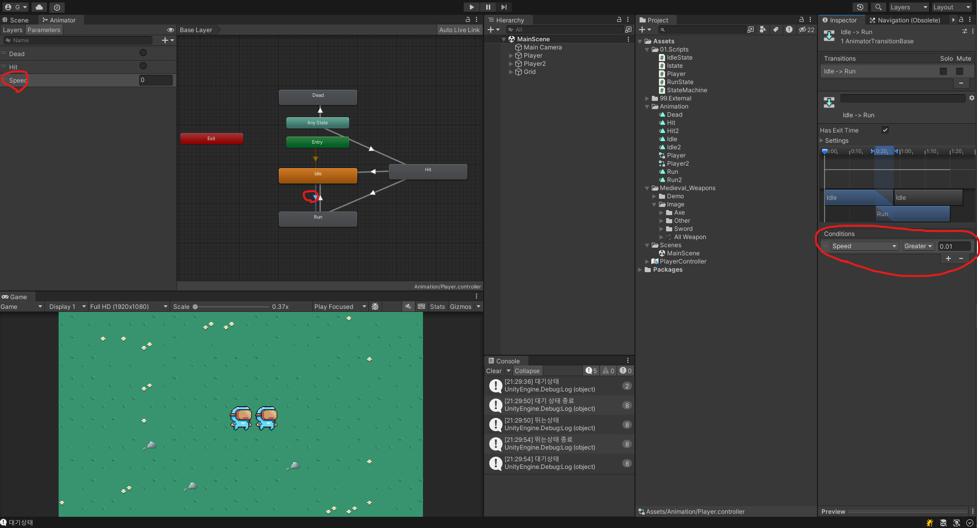Toggle the Dead trigger parameter
The image size is (980, 528).
coord(143,52)
